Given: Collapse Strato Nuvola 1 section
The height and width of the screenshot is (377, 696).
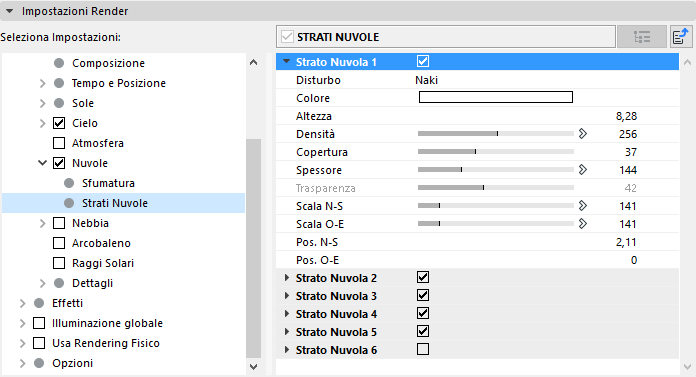Looking at the screenshot, I should 287,61.
